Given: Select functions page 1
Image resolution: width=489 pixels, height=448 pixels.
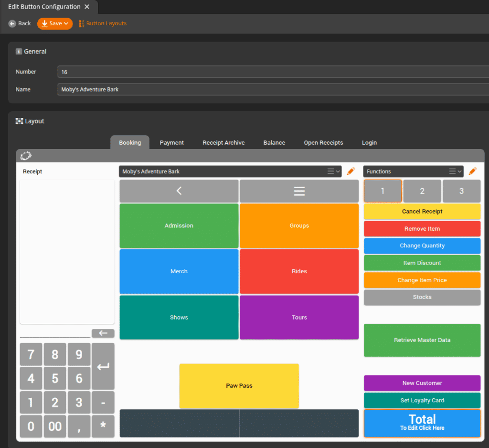Looking at the screenshot, I should 383,191.
